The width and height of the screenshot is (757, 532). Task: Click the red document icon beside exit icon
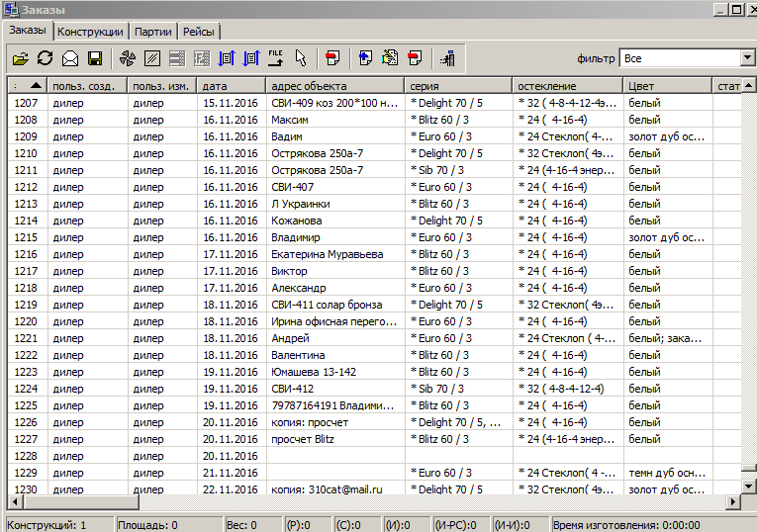pyautogui.click(x=415, y=58)
